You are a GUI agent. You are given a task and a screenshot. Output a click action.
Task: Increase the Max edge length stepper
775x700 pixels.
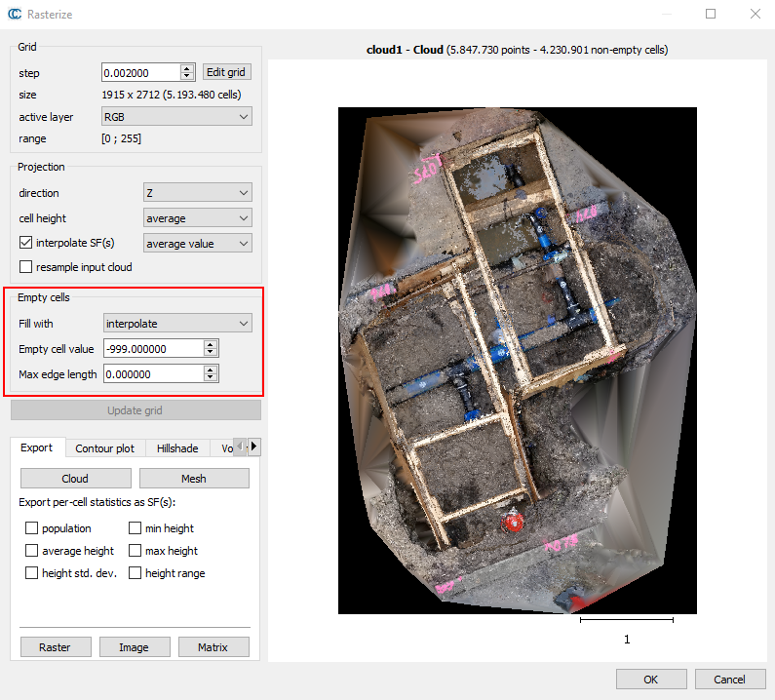pyautogui.click(x=212, y=369)
